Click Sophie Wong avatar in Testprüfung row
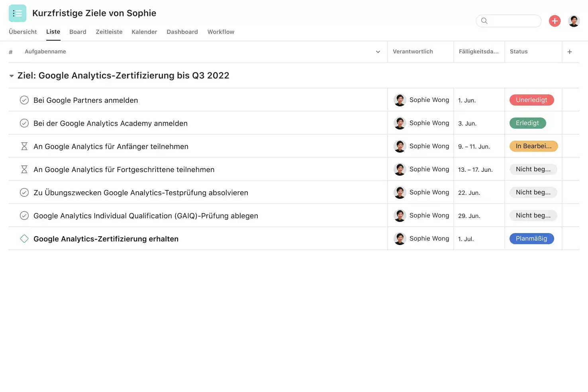 [x=400, y=192]
